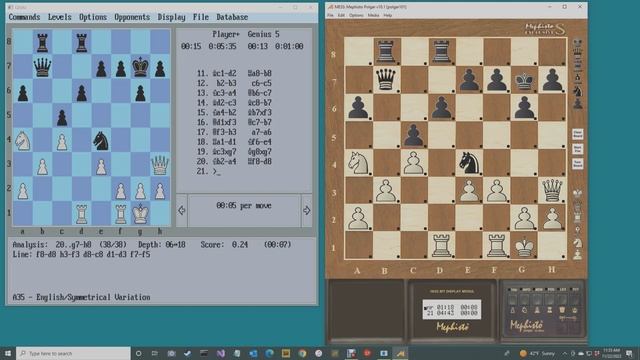Image resolution: width=640 pixels, height=360 pixels.
Task: Select black knight on E4 in Mephisto board
Action: [469, 162]
